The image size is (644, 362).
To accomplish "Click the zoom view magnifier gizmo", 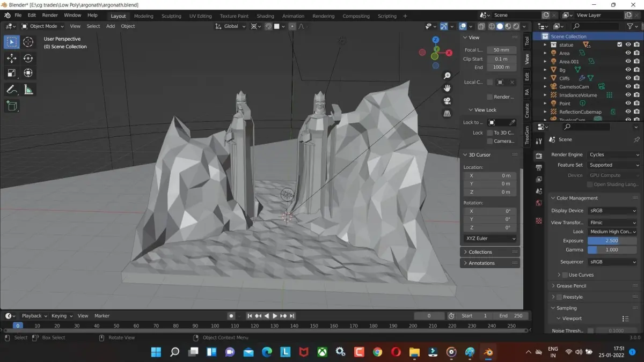I will [447, 76].
